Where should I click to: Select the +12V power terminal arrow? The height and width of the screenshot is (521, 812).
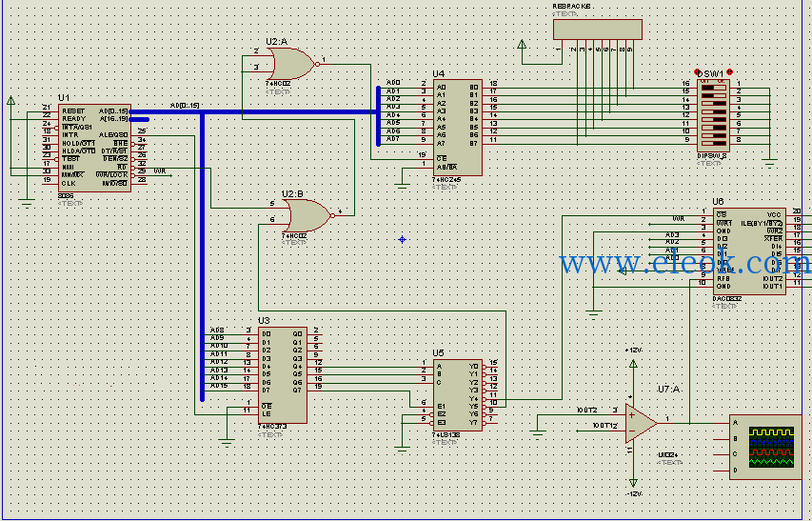pos(633,364)
